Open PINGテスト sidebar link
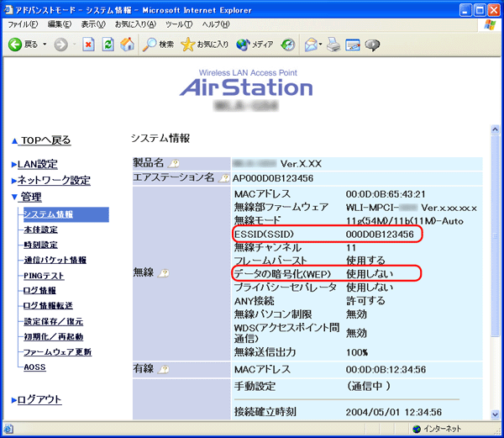This screenshot has height=438, width=504. (x=44, y=276)
